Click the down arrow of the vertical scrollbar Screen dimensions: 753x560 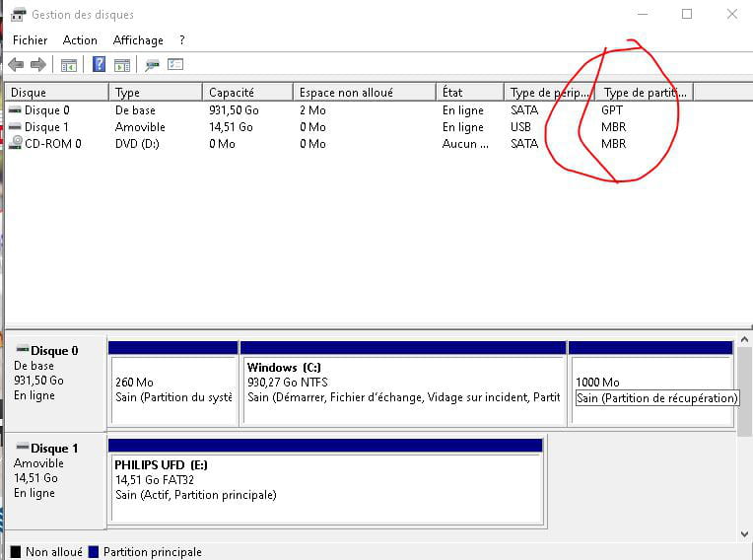[745, 533]
